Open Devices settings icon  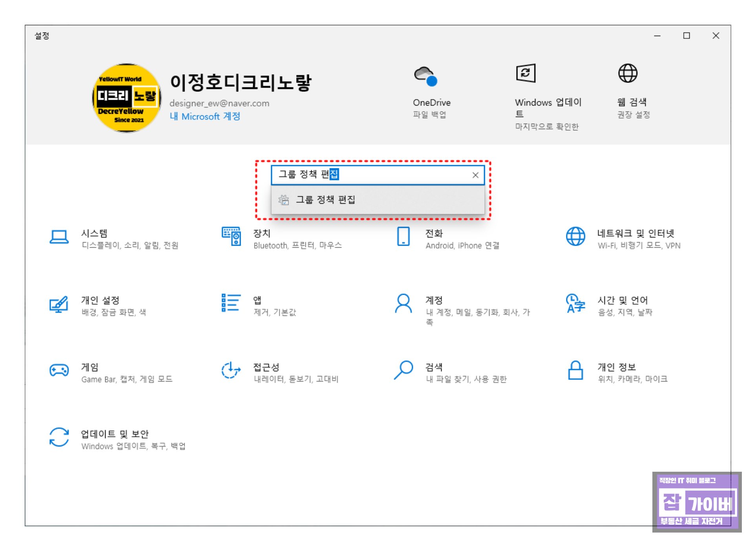(231, 236)
